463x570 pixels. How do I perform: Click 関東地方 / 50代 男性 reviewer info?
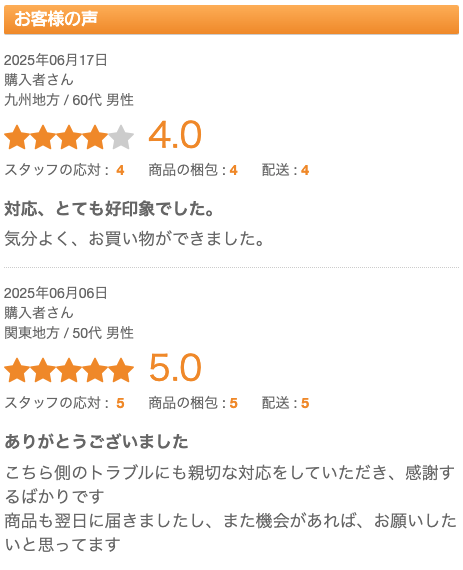coord(69,333)
